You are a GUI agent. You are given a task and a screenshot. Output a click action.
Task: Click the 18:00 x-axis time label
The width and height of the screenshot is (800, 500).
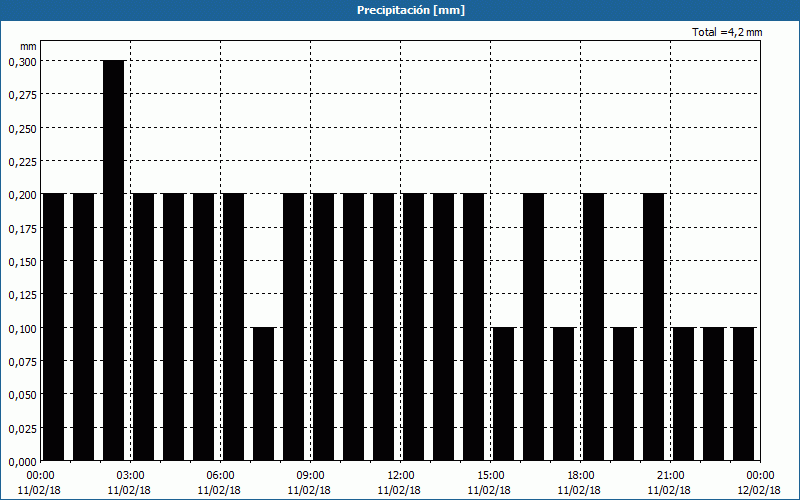coord(581,476)
